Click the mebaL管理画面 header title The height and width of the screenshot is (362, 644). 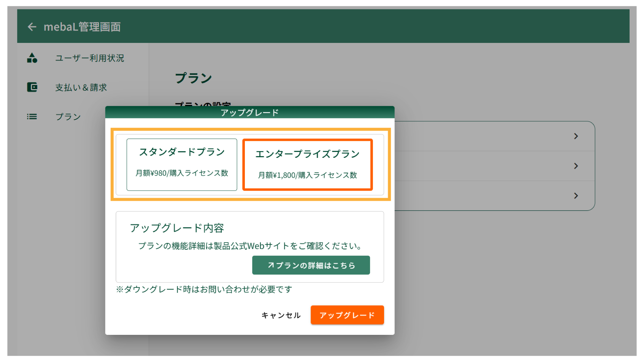pyautogui.click(x=82, y=27)
